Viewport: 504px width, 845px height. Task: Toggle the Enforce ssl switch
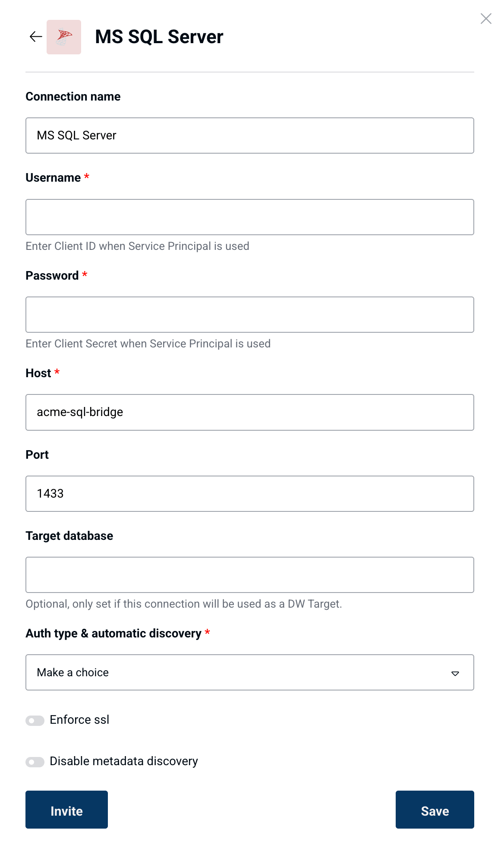(x=35, y=720)
